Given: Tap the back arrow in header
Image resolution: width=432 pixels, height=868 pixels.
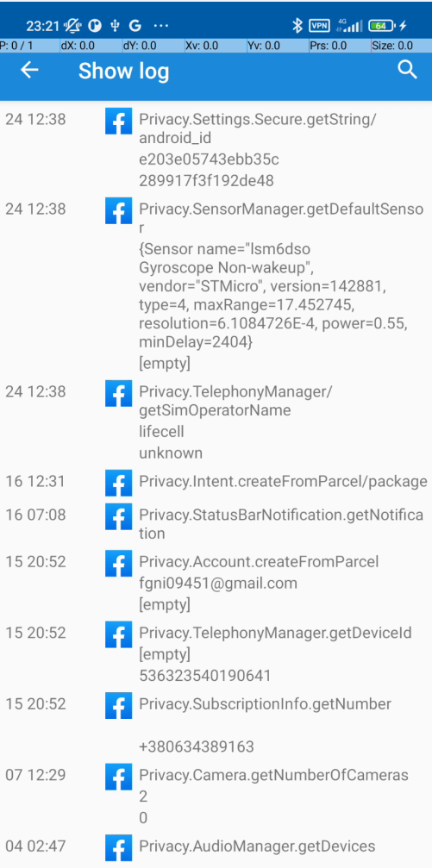Looking at the screenshot, I should click(x=29, y=70).
